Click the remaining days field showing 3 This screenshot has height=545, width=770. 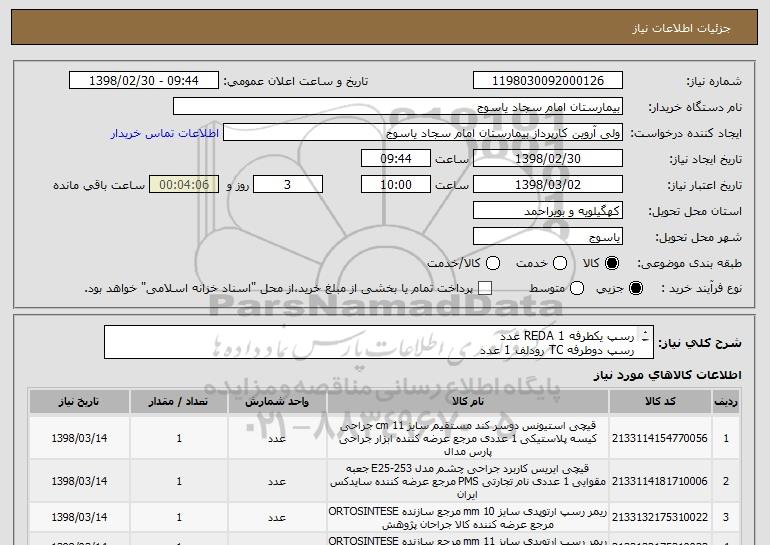[x=288, y=185]
